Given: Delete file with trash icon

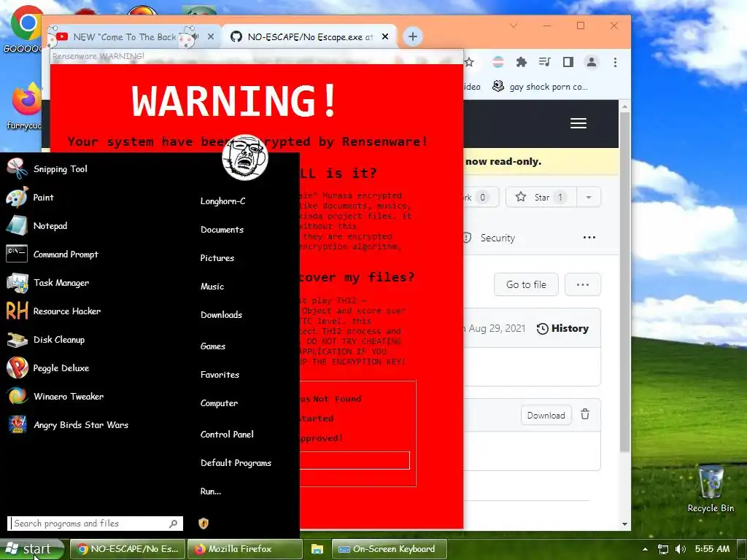Looking at the screenshot, I should tap(585, 414).
